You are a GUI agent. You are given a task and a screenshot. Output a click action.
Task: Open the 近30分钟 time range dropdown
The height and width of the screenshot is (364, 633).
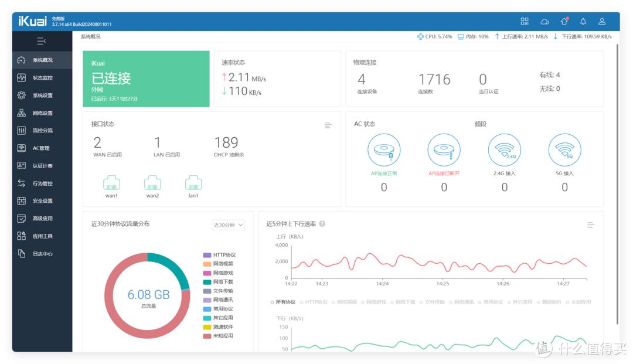click(x=228, y=225)
